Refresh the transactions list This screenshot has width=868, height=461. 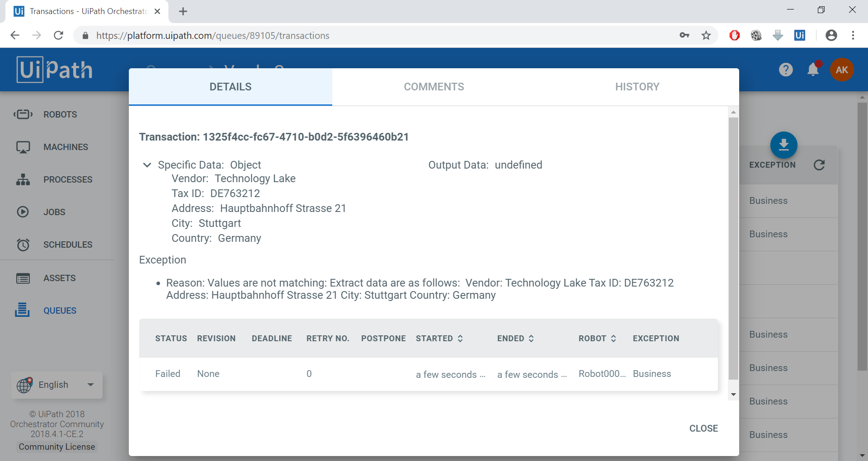click(819, 165)
